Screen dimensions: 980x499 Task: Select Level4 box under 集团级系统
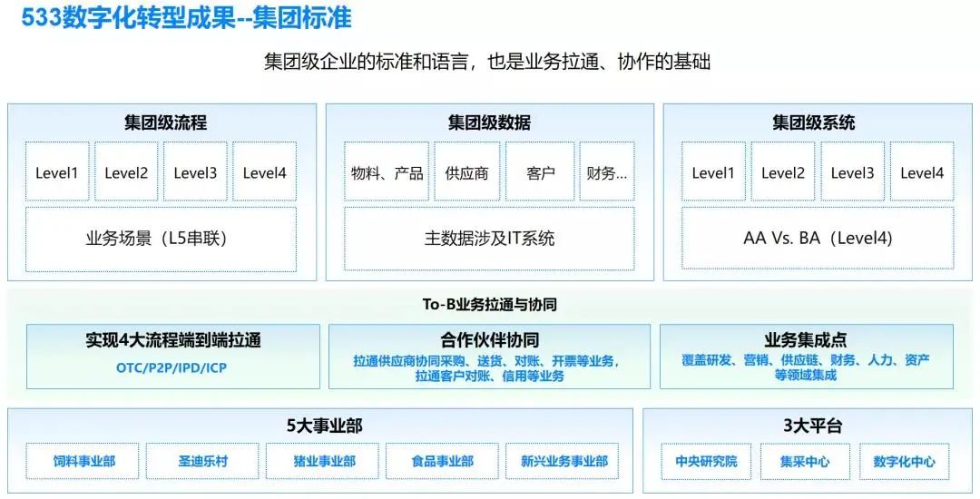tap(922, 171)
